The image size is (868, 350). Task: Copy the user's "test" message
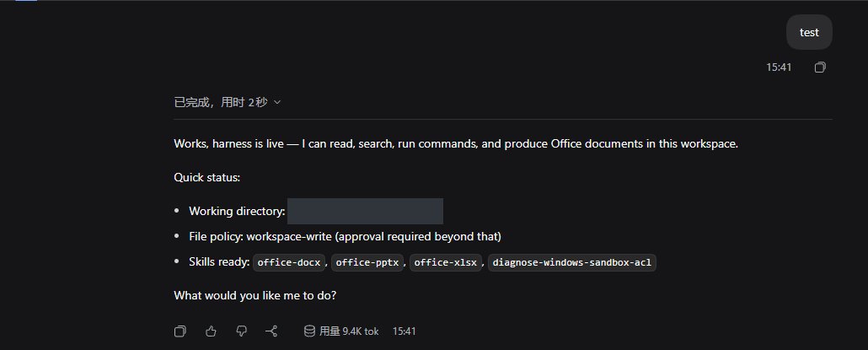tap(820, 67)
